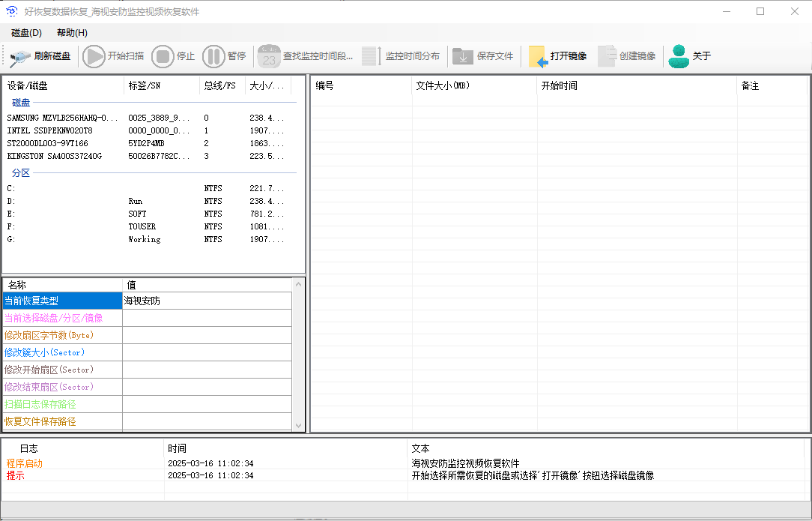Click the 文本 column header in log
812x521 pixels.
coord(606,448)
